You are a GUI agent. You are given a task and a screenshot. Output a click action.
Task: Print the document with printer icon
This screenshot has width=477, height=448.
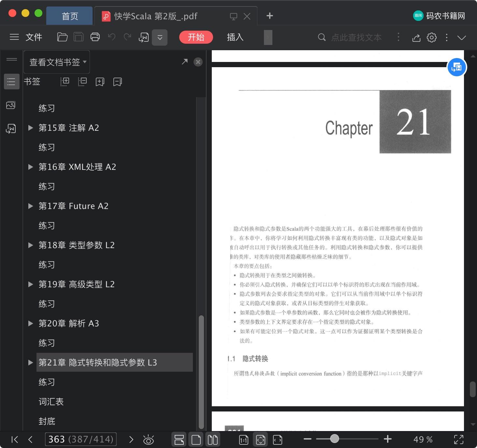point(95,37)
